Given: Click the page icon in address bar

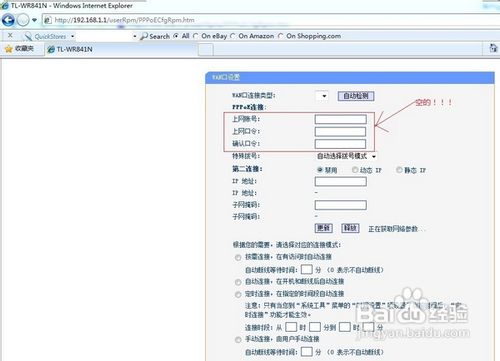Looking at the screenshot, I should [x=48, y=20].
